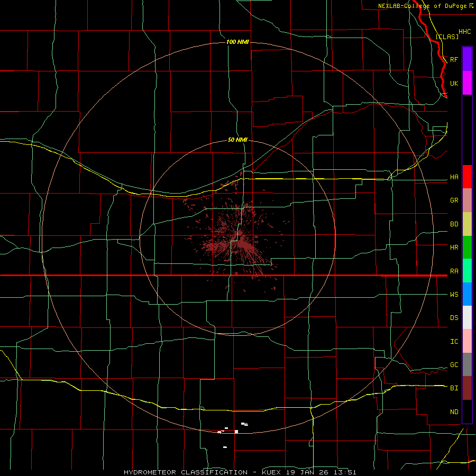Viewport: 476px width, 476px height.
Task: Click the RF legend label
Action: click(x=454, y=59)
